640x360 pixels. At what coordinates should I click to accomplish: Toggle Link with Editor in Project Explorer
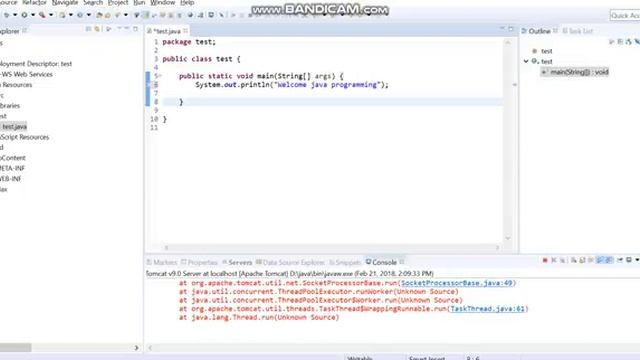(97, 29)
